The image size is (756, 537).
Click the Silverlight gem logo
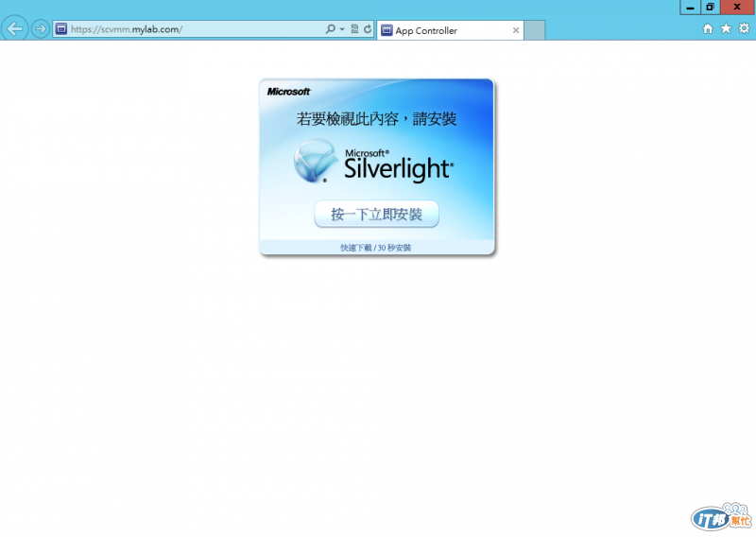coord(316,161)
